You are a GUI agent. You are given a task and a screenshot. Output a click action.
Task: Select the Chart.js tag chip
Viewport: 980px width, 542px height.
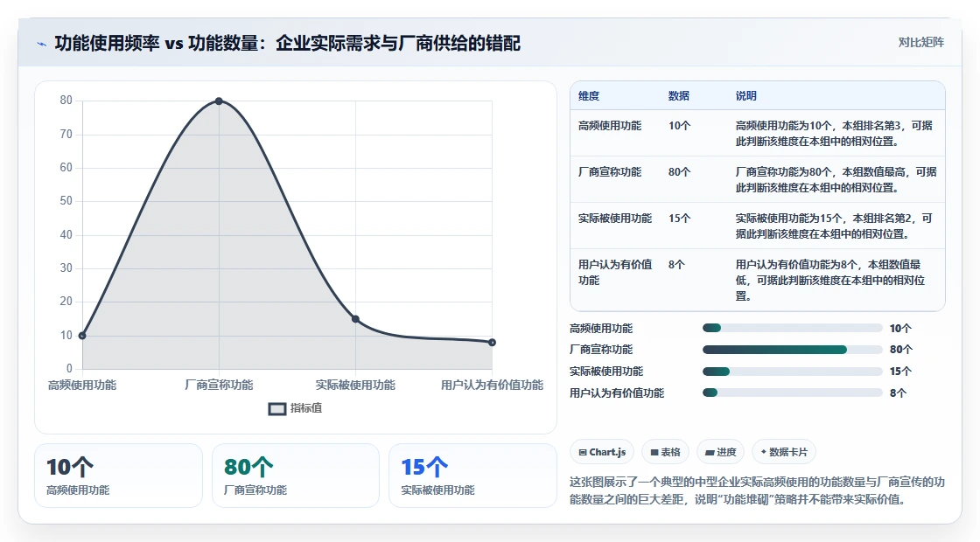602,452
